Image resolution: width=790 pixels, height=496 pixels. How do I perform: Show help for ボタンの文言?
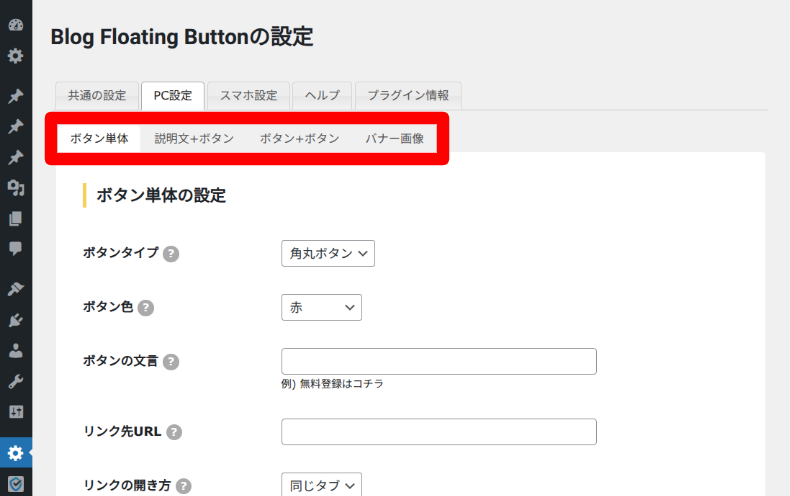[171, 361]
